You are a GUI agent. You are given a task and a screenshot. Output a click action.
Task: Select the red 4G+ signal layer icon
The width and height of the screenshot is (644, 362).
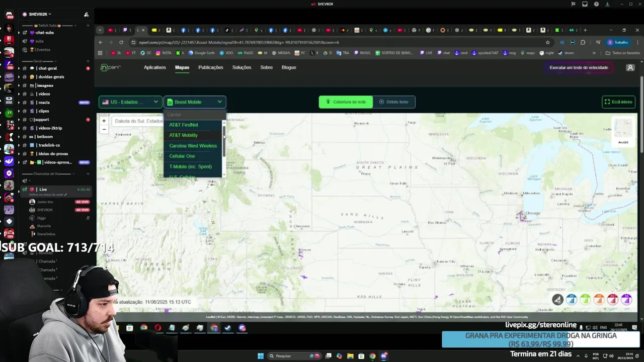(x=612, y=300)
